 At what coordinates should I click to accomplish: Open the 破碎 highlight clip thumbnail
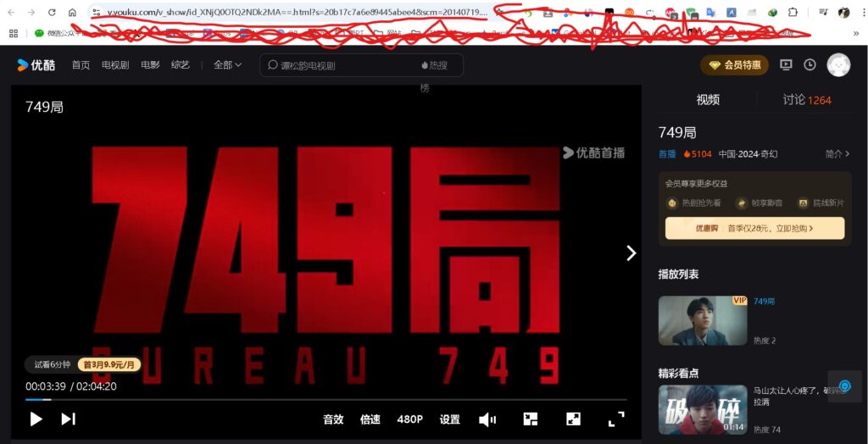click(x=703, y=409)
